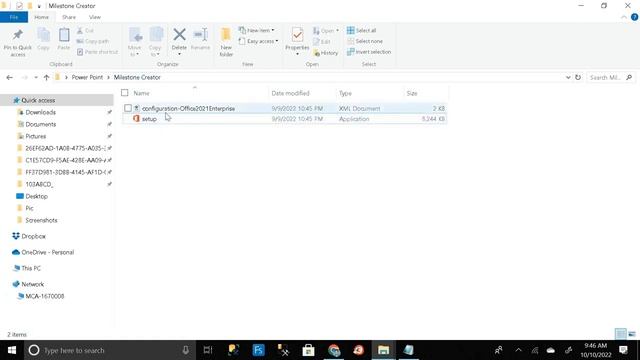Select This PC in navigation pane
The width and height of the screenshot is (640, 360).
tap(31, 268)
